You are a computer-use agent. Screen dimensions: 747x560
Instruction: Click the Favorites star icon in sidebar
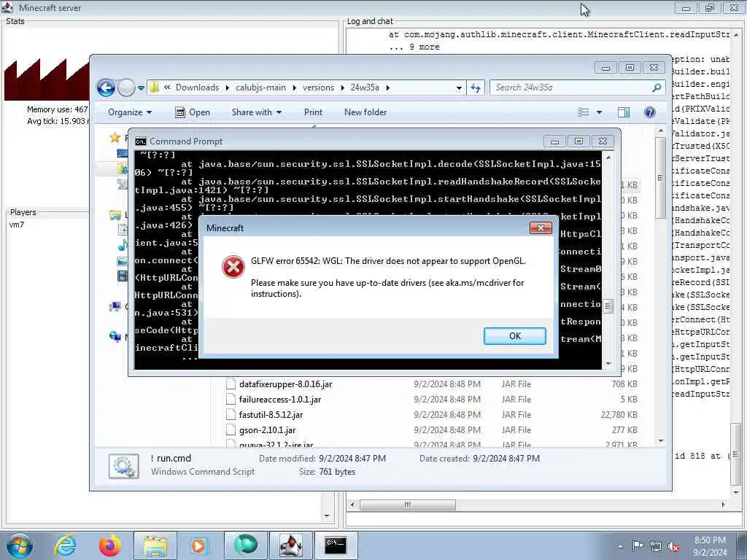(115, 138)
